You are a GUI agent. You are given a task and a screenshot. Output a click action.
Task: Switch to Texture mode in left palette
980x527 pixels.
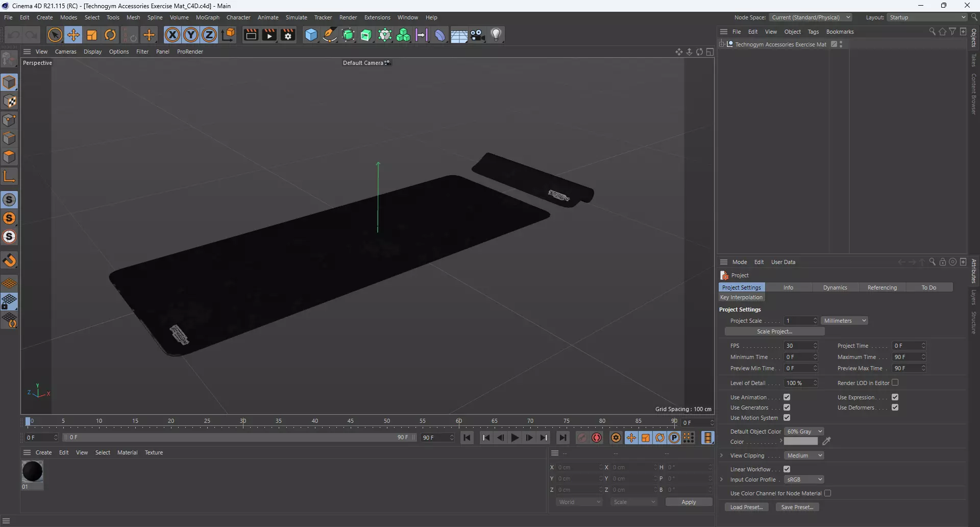10,101
